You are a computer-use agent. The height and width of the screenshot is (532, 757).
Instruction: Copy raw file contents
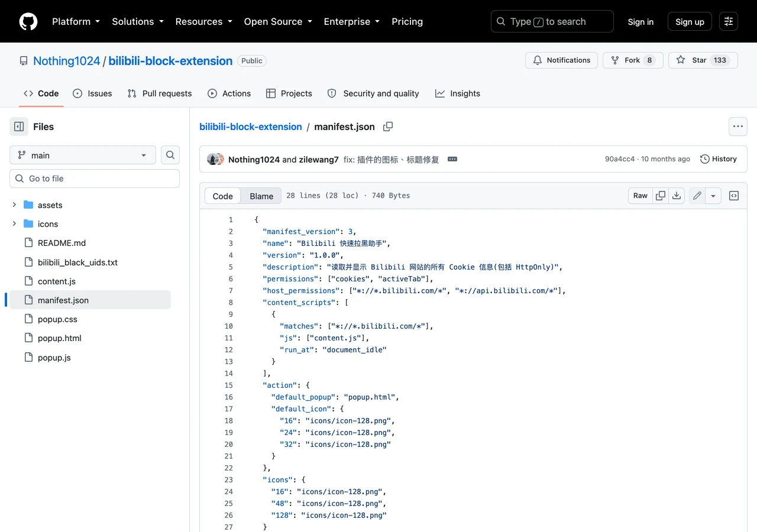tap(661, 196)
